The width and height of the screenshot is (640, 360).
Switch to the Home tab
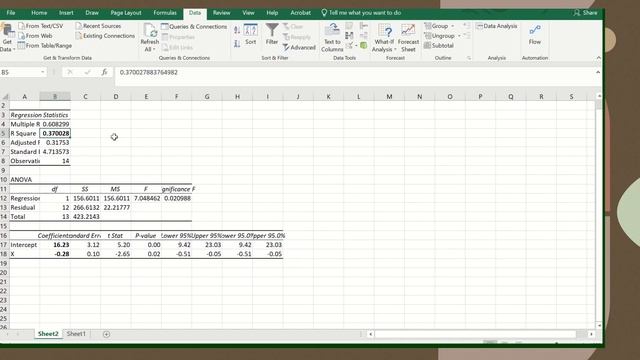click(39, 13)
